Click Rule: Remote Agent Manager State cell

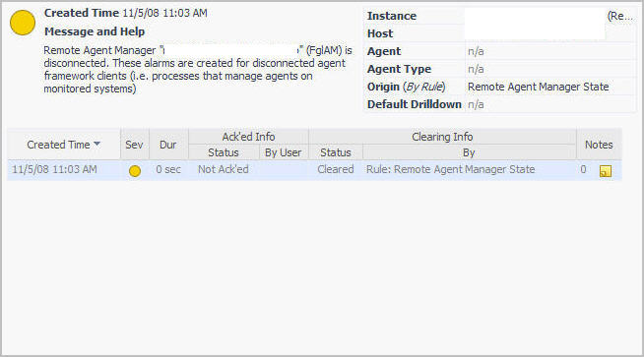451,169
